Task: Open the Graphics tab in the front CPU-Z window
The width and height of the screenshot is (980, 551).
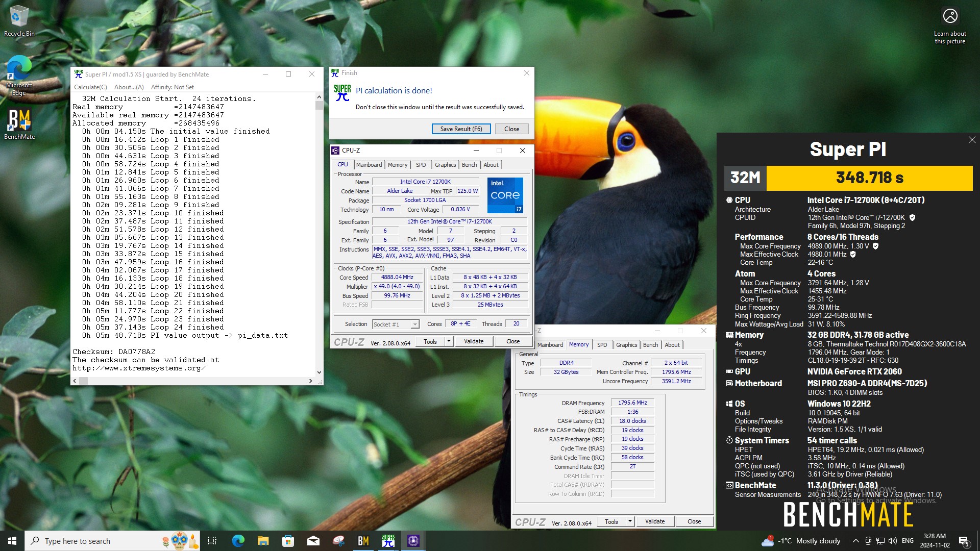Action: (x=445, y=165)
